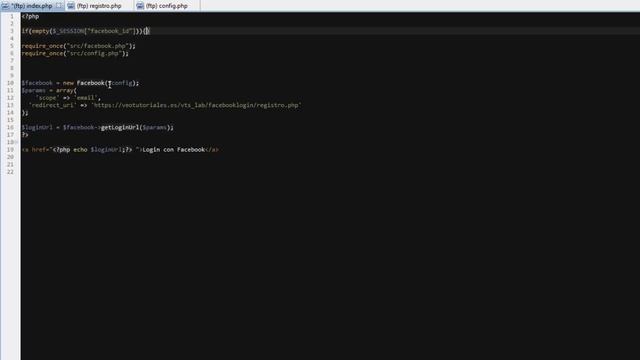Click the fold marker beside line 18

(17, 142)
